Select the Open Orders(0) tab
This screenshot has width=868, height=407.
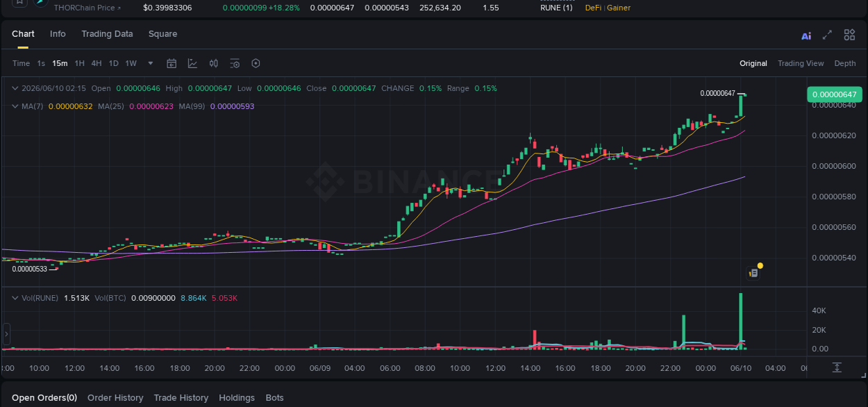click(x=44, y=398)
